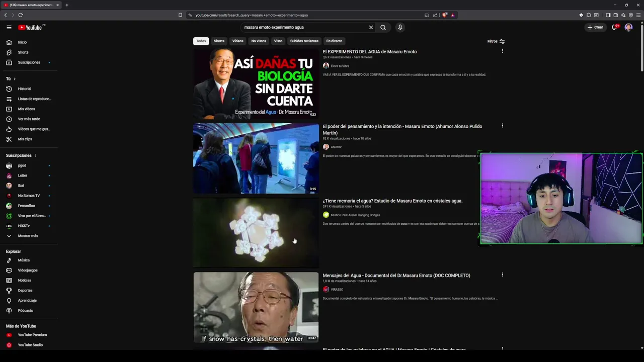Open Pódcasts in Explorar
The image size is (644, 362).
[29, 311]
